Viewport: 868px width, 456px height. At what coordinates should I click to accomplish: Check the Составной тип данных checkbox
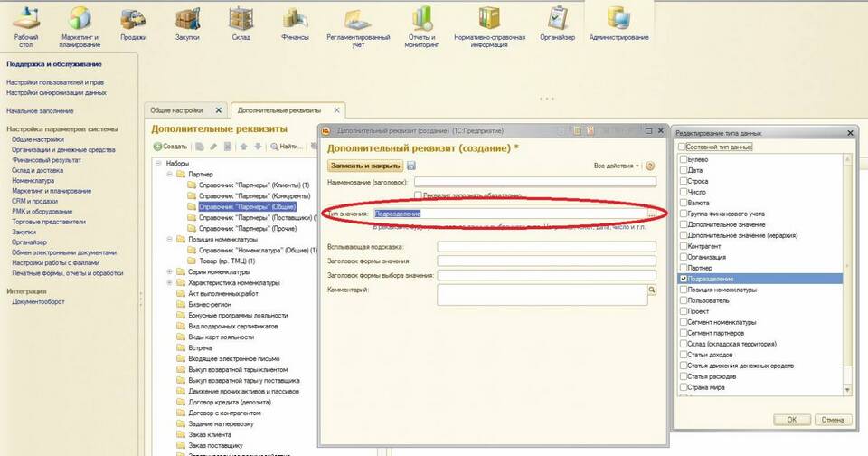[683, 147]
